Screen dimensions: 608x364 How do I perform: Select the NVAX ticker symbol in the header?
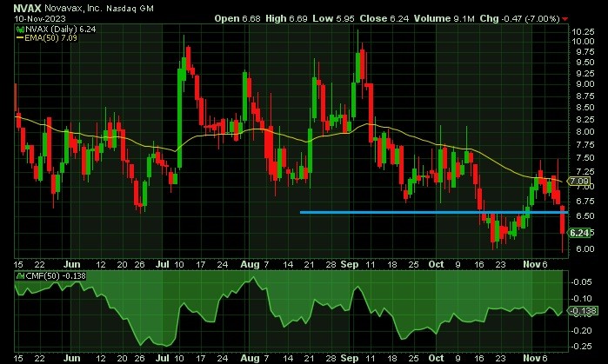27,8
